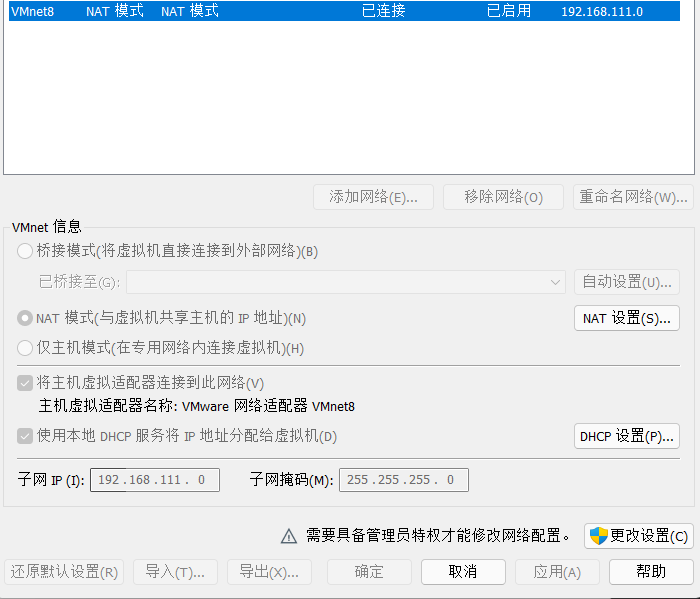700x599 pixels.
Task: Click the 已启用 DHCP cell
Action: point(508,11)
